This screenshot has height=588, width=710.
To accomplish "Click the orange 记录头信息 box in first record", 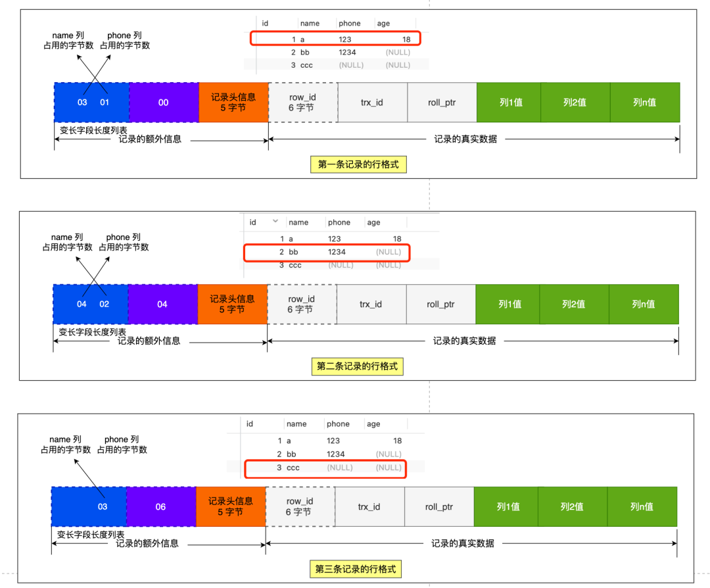I will (x=233, y=103).
